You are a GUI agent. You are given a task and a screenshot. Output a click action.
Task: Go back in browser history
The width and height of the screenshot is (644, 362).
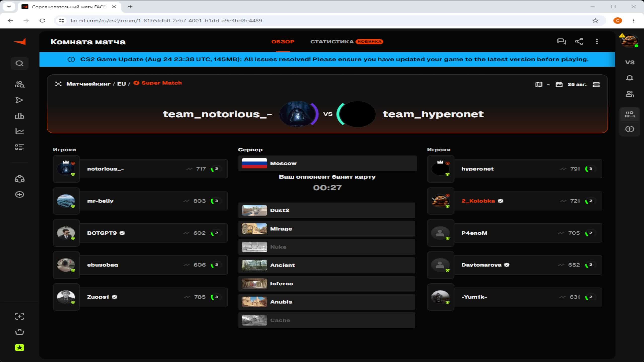[x=10, y=21]
